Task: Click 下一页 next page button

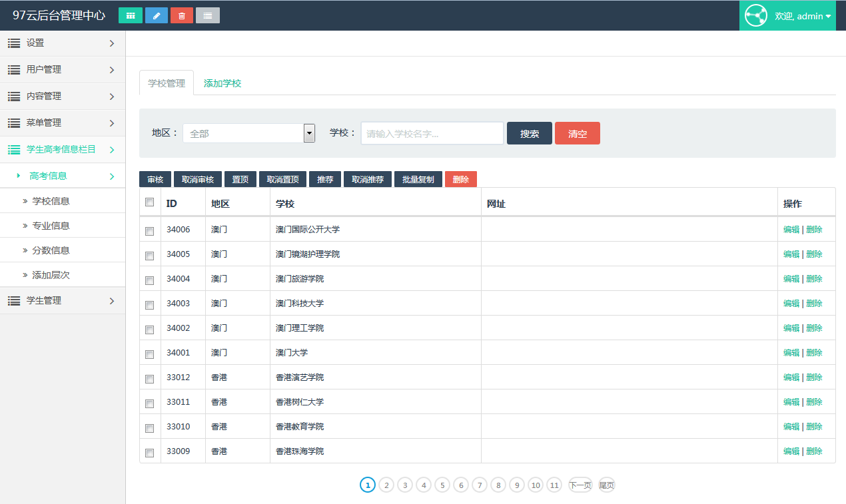Action: (580, 485)
